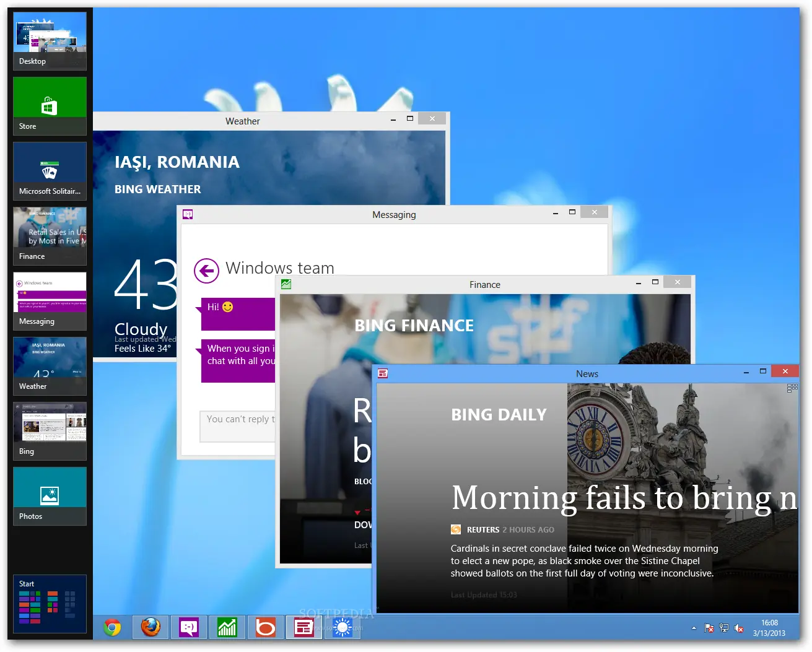Select the News app icon on the taskbar
This screenshot has height=652, width=812.
click(304, 627)
